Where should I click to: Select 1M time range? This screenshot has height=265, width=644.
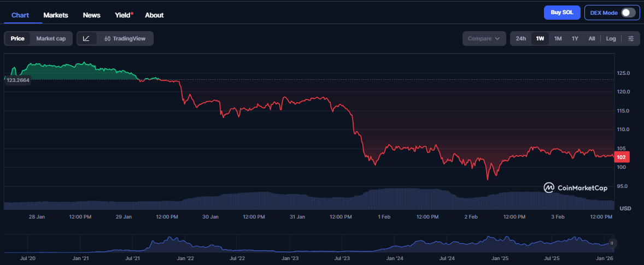[x=558, y=39]
